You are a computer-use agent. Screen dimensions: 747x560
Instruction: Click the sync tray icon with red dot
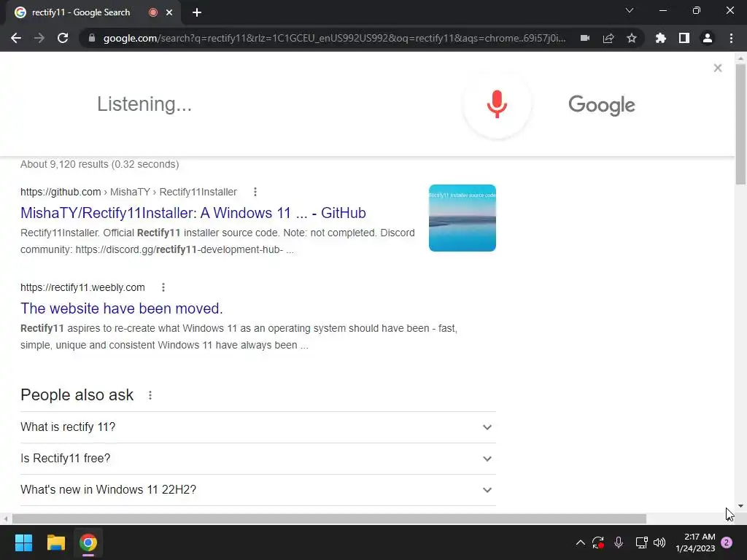pyautogui.click(x=598, y=542)
